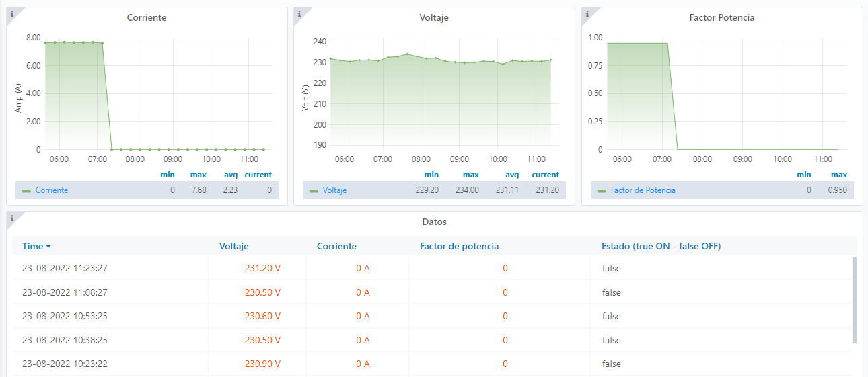Click the Datos table vertical scrollbar
Image resolution: width=868 pixels, height=377 pixels.
pos(855,300)
